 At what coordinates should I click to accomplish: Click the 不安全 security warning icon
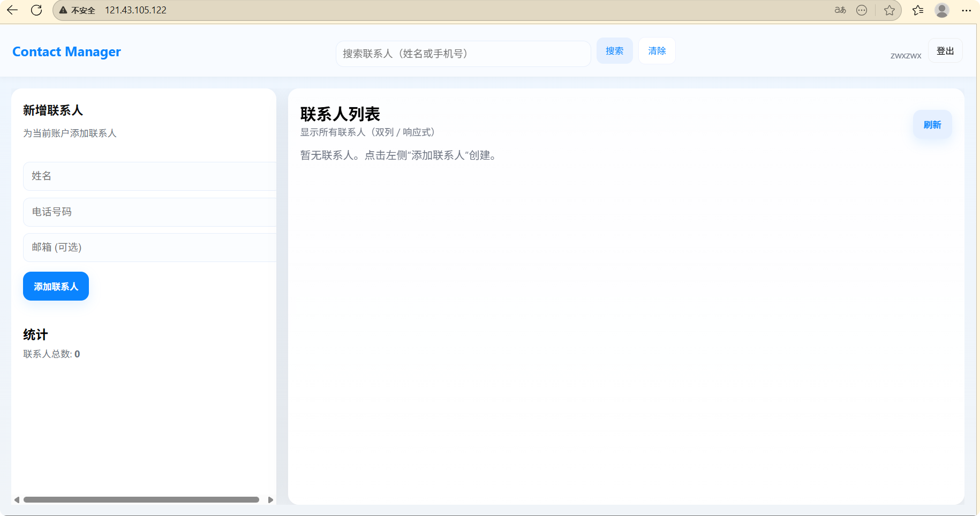point(63,10)
